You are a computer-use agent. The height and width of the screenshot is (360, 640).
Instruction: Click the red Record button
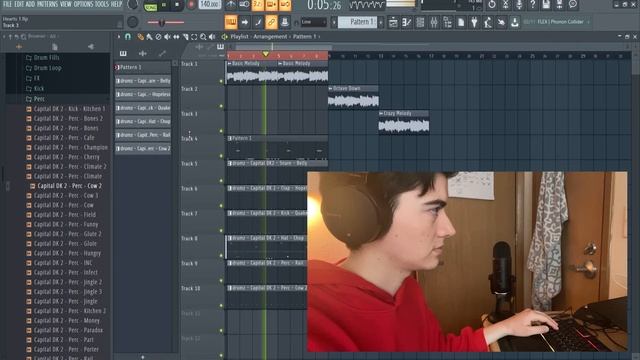click(x=191, y=5)
